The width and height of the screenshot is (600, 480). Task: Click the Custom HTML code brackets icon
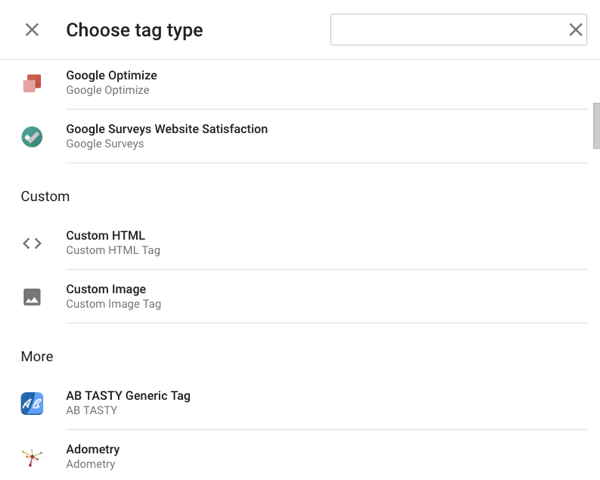32,243
